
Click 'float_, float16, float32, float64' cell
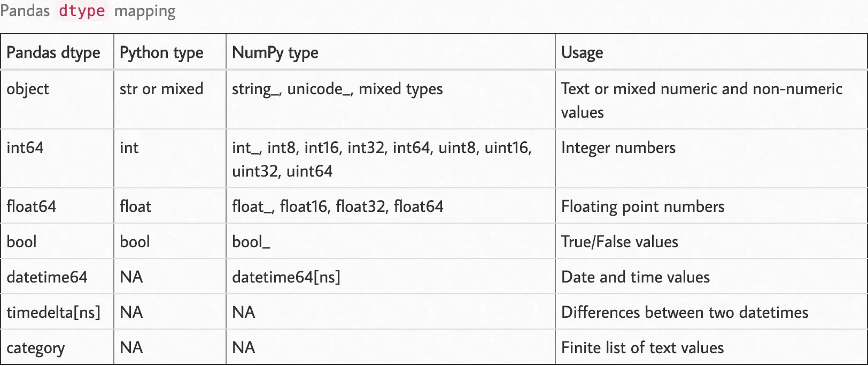pos(338,207)
